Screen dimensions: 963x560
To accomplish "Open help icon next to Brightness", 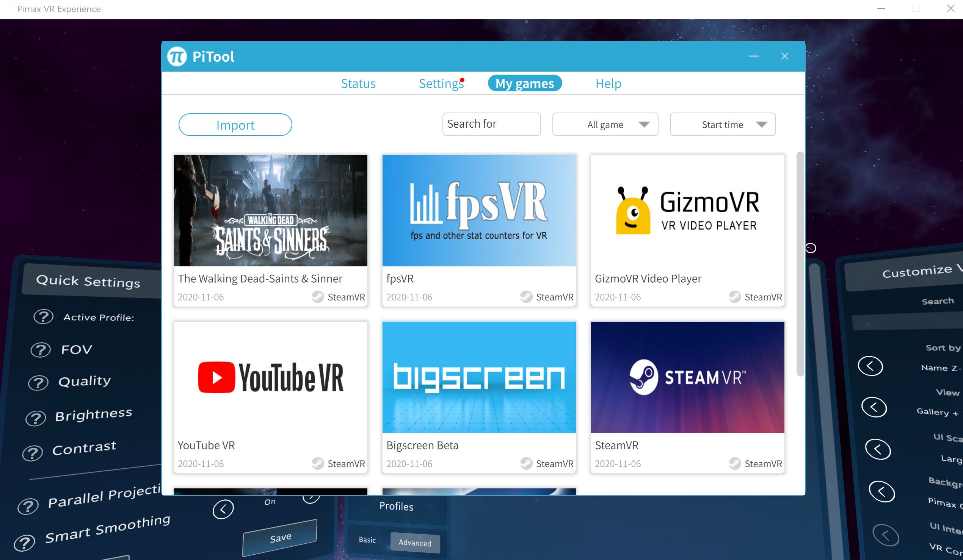I will [x=36, y=418].
